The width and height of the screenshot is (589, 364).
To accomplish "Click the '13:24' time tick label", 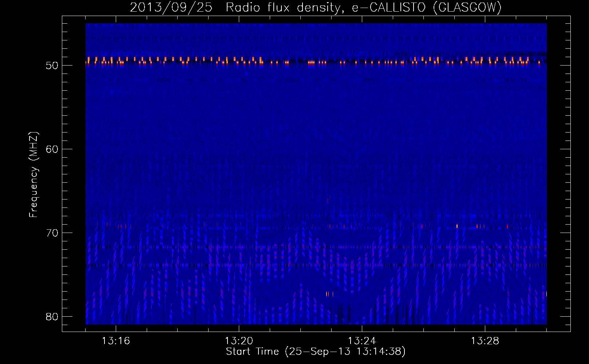I will click(x=362, y=341).
